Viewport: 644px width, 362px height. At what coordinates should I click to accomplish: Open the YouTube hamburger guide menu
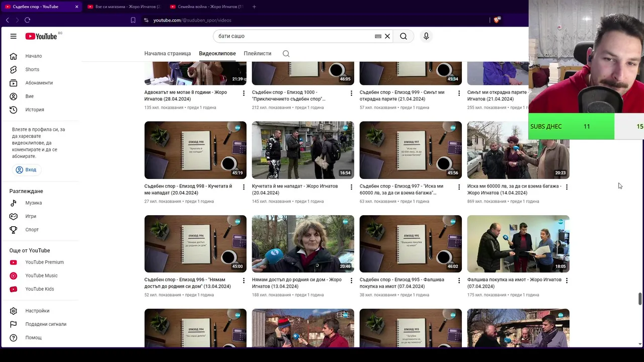[14, 36]
